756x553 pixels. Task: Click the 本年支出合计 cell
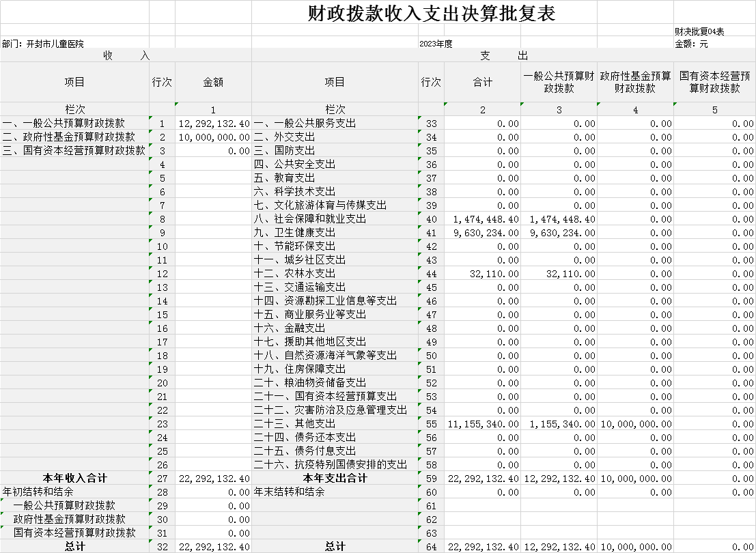[335, 479]
